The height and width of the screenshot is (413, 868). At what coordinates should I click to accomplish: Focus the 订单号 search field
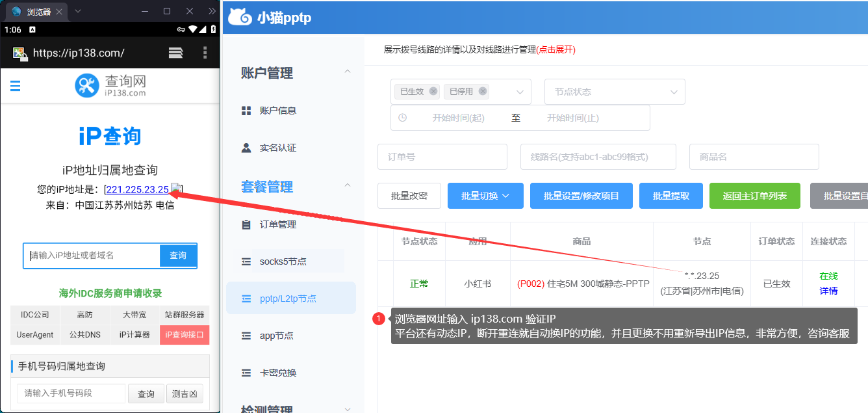click(x=442, y=157)
